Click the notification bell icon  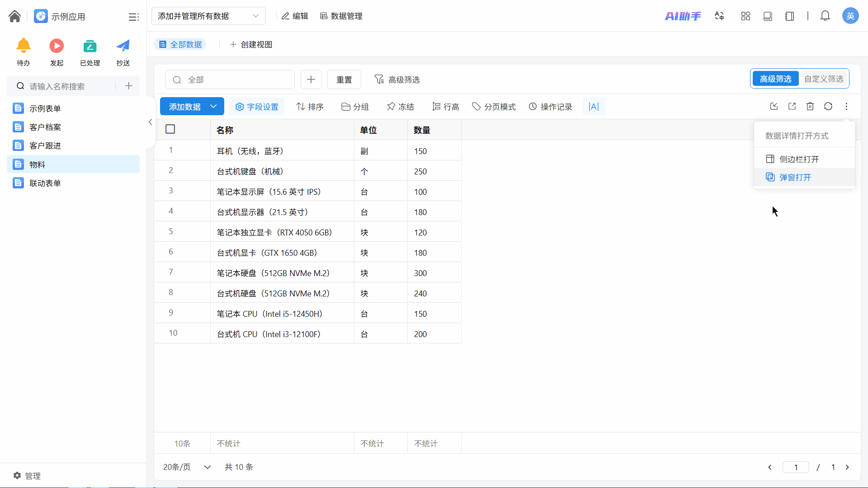[825, 16]
